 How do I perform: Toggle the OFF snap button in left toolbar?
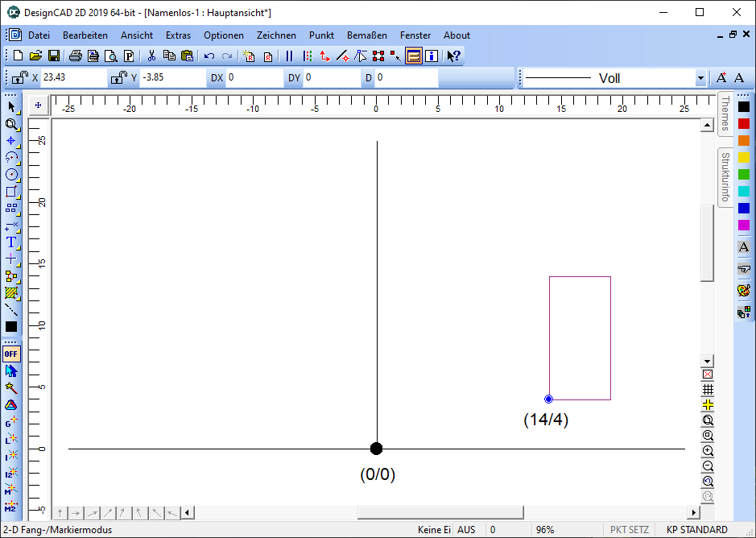click(11, 354)
